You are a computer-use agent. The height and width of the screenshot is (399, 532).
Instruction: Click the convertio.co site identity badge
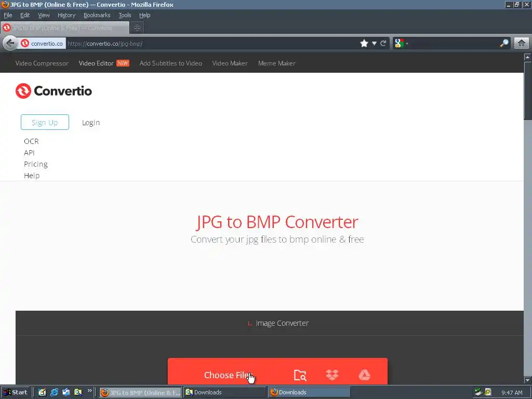(42, 44)
